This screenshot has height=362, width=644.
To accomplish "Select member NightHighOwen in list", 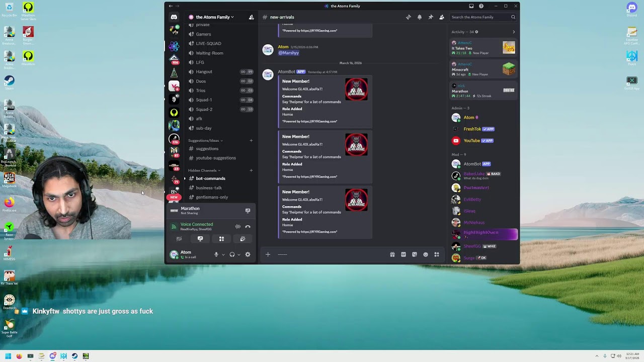I will point(484,234).
